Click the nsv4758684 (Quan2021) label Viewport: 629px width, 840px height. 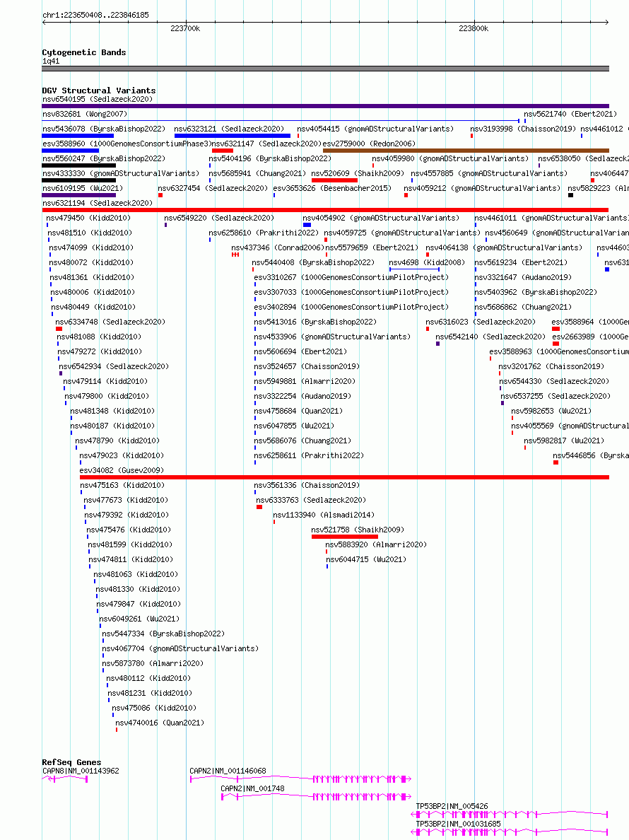[x=298, y=412]
